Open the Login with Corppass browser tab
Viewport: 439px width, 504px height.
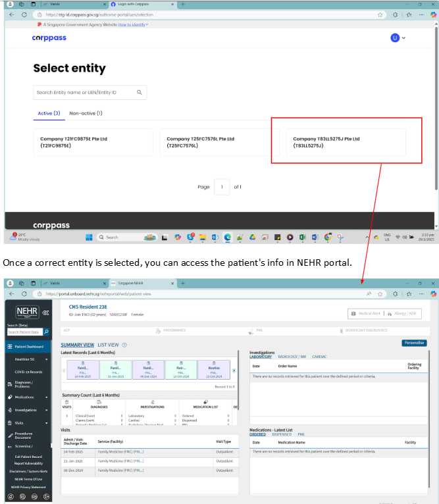click(x=142, y=4)
